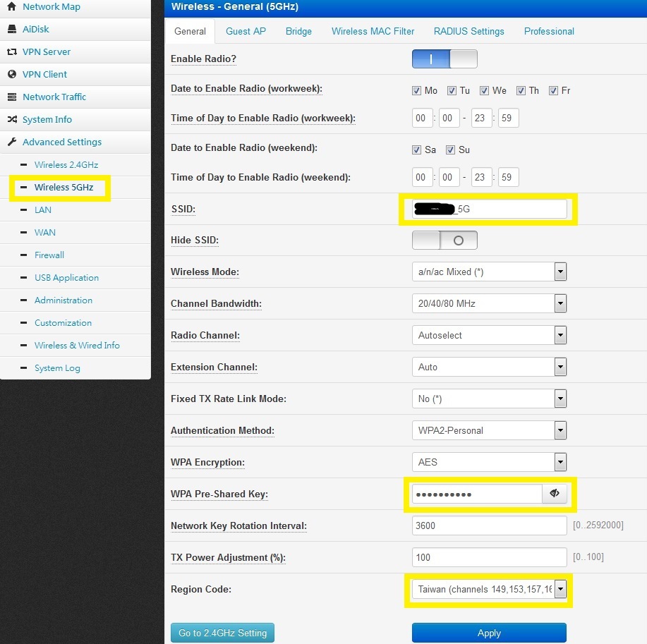Click the SSID input field
Screen dimensions: 647x644
click(489, 209)
